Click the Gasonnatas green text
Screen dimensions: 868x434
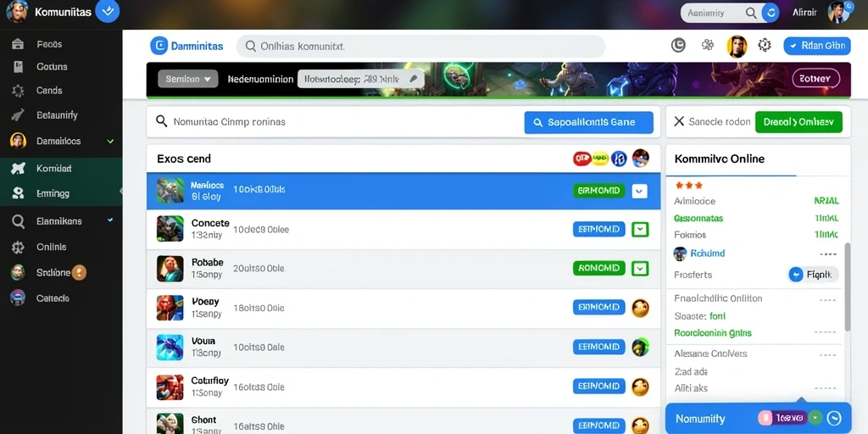coord(698,219)
